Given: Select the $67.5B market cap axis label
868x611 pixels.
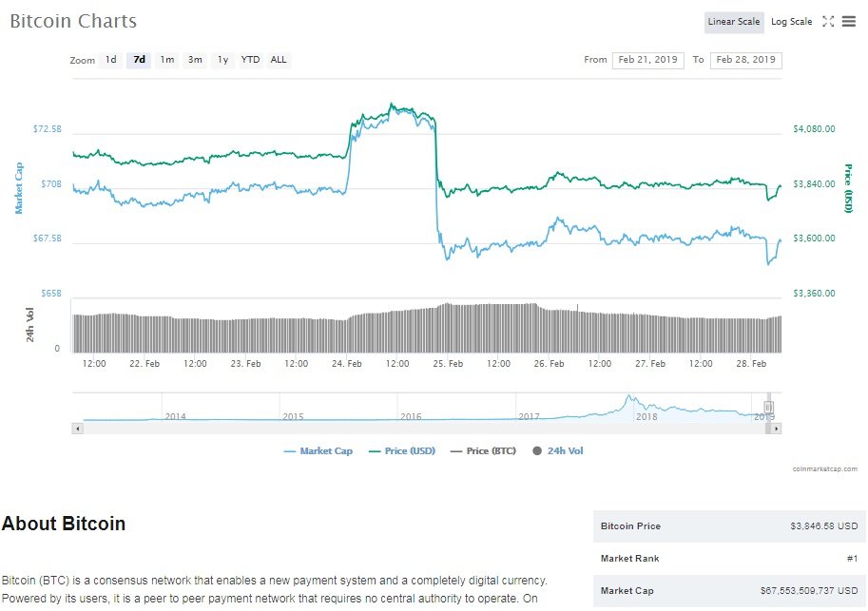Looking at the screenshot, I should 47,238.
